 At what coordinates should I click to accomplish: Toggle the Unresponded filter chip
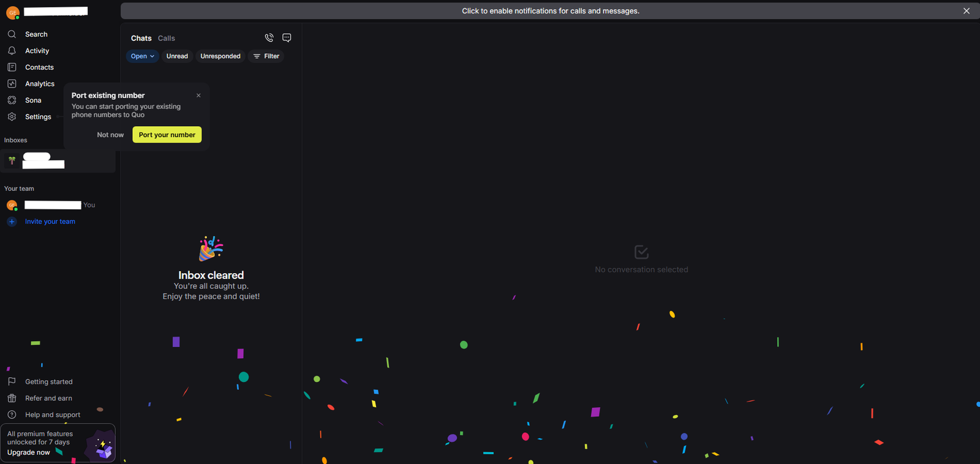pos(221,56)
